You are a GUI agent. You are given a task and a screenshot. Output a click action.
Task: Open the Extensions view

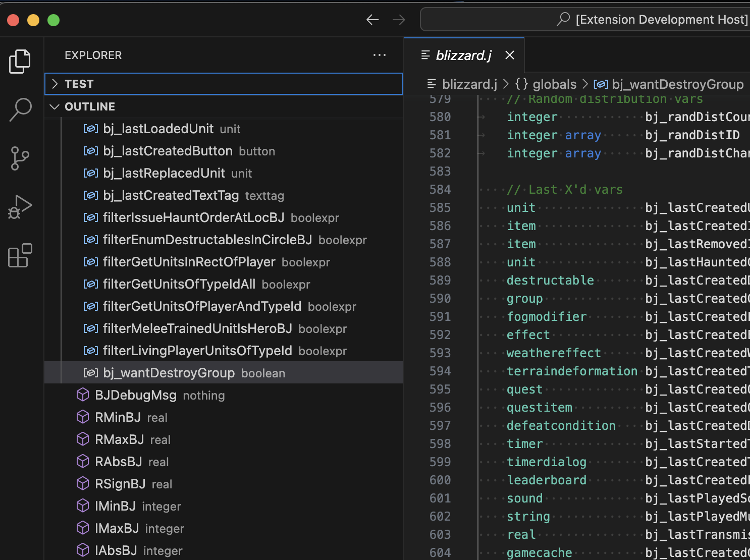coord(20,255)
